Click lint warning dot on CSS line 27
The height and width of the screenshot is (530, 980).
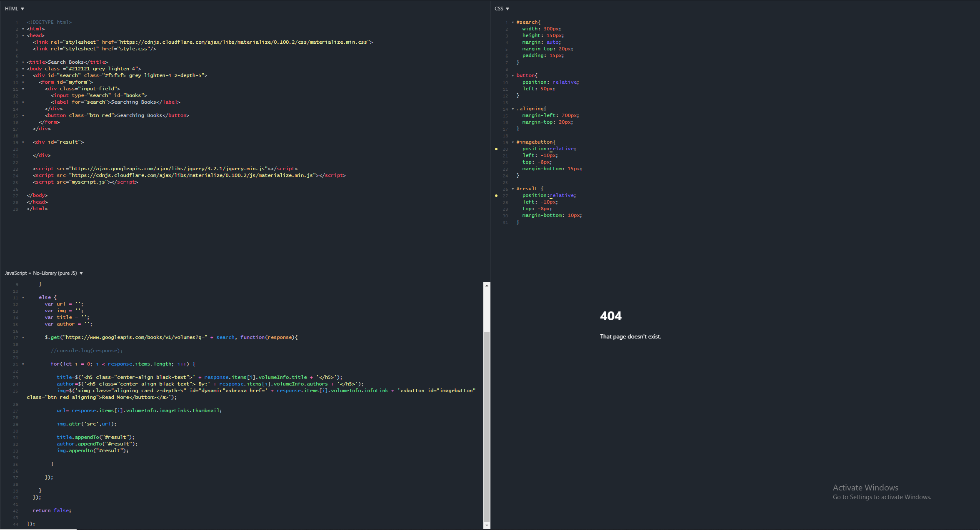(x=496, y=196)
